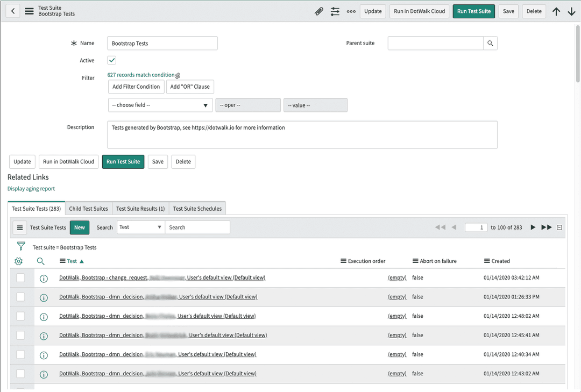
Task: Click the header Delete button
Action: (534, 11)
